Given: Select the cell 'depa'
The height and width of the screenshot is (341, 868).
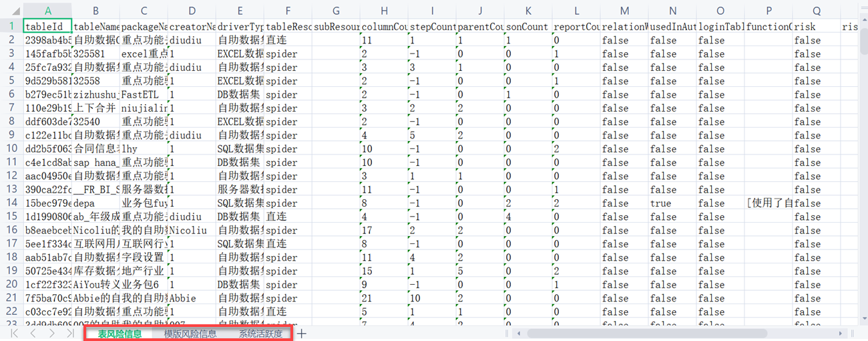Looking at the screenshot, I should (95, 203).
